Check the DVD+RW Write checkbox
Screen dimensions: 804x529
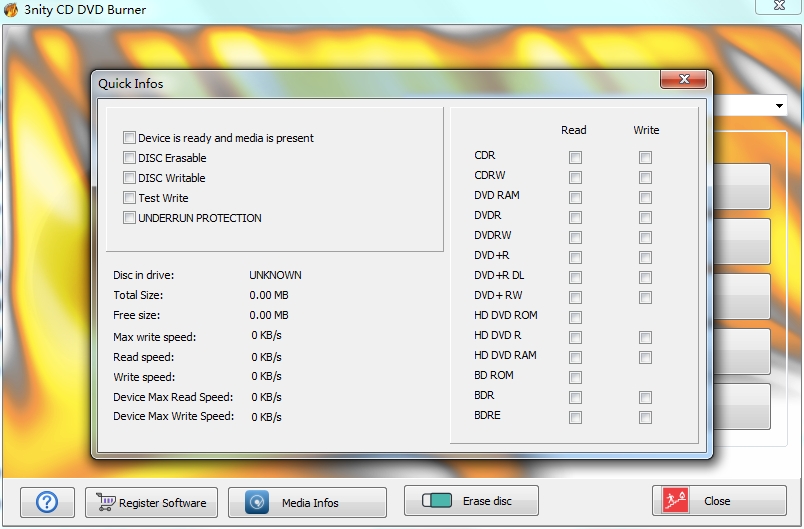(645, 297)
